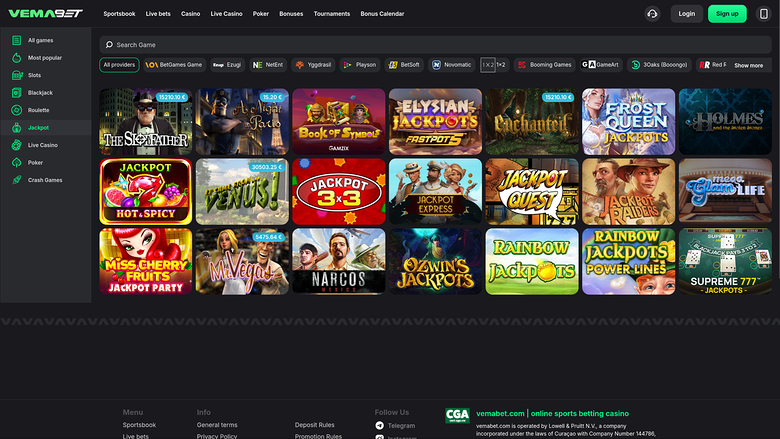Click the Roulette sidebar icon
780x439 pixels.
coord(16,110)
